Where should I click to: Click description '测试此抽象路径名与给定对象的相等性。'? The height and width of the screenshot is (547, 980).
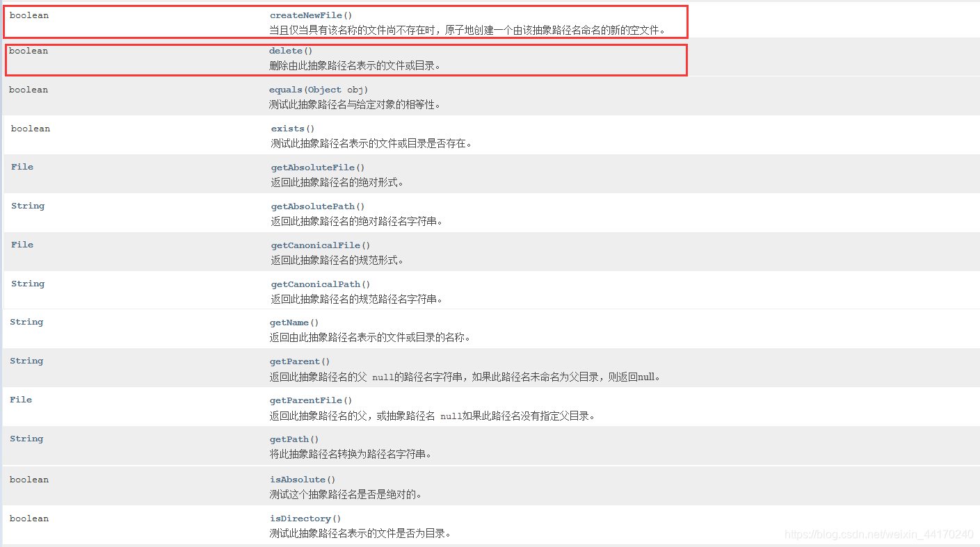coord(355,105)
